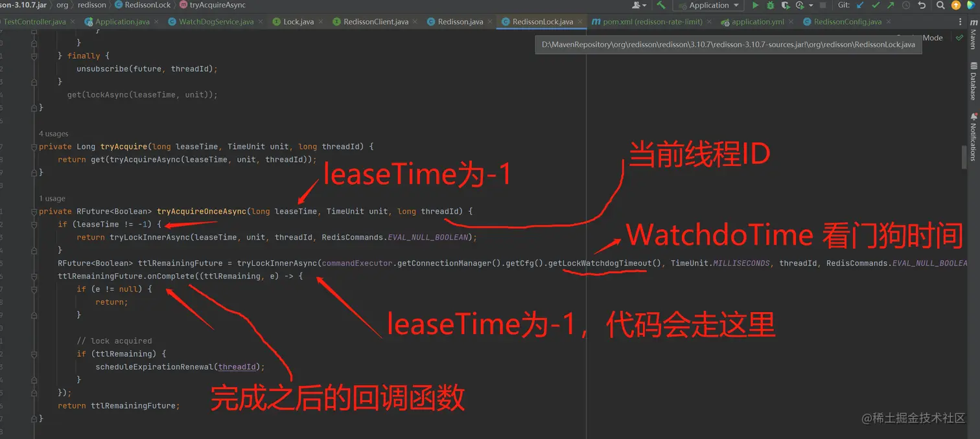980x439 pixels.
Task: Click the 'scheduleExpirationRenewal' method call text
Action: [x=155, y=367]
